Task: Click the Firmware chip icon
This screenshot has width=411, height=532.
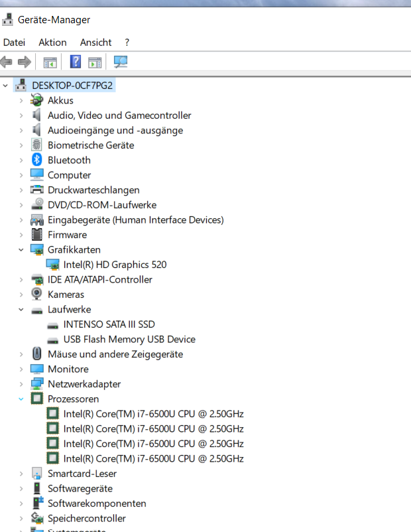Action: coord(36,234)
